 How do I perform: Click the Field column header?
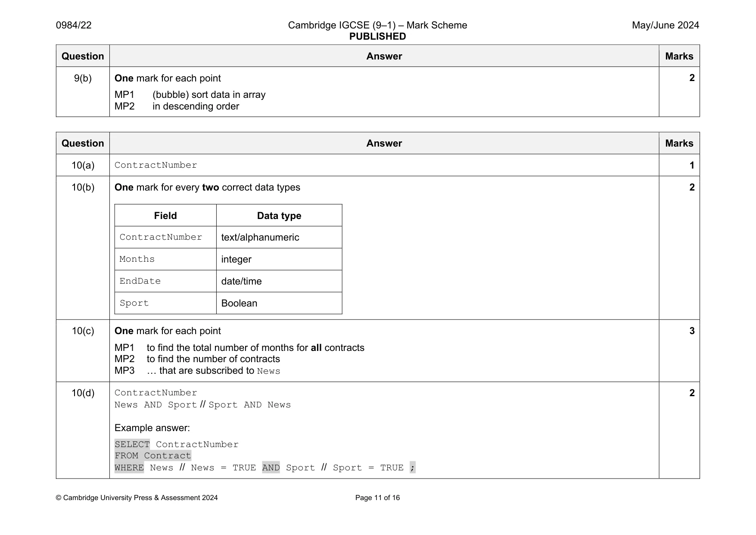165,216
